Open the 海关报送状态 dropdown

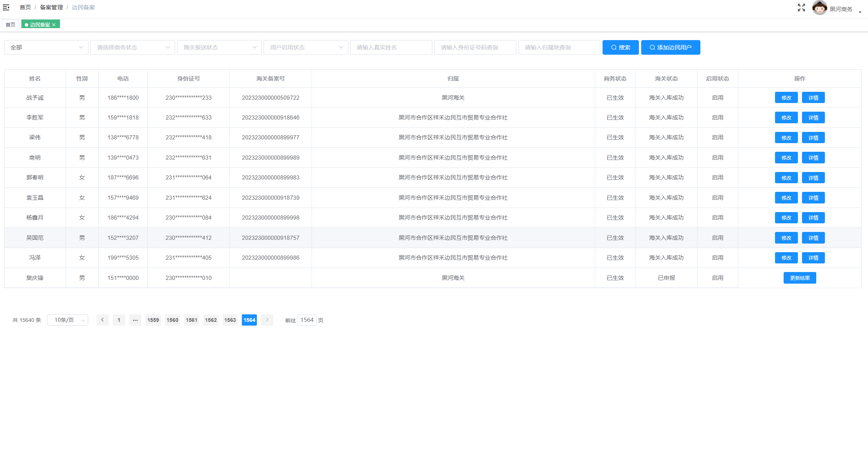click(x=219, y=48)
